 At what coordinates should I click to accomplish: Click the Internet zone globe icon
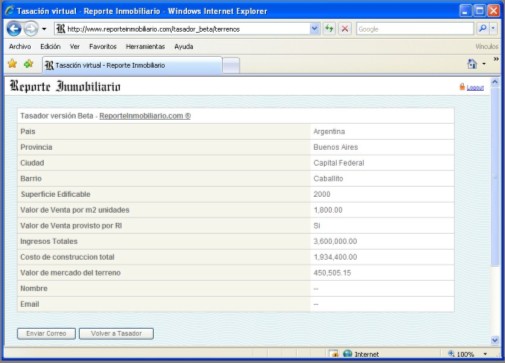(348, 354)
